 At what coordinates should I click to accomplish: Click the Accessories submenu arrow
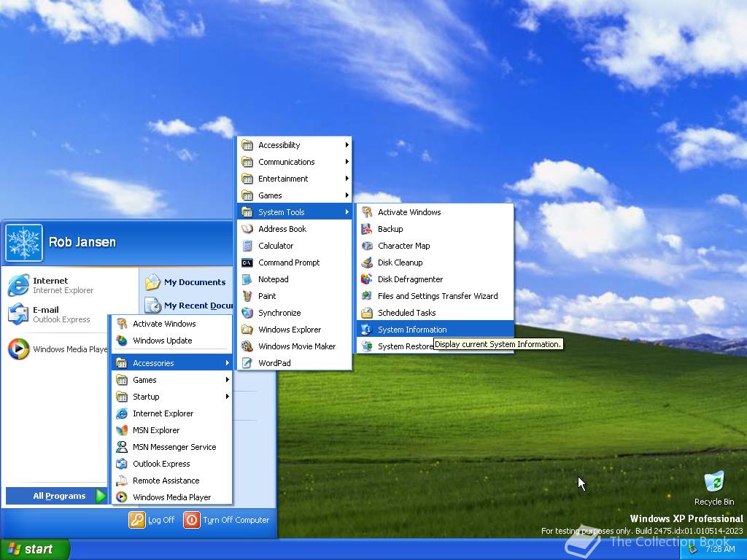point(228,363)
